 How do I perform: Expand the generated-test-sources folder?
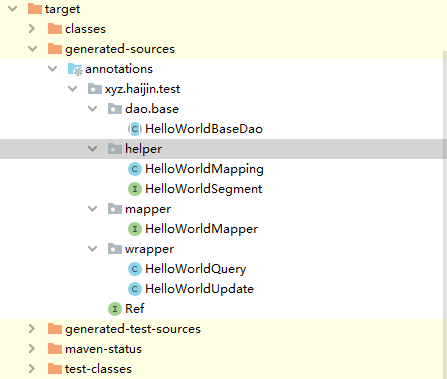coord(32,329)
